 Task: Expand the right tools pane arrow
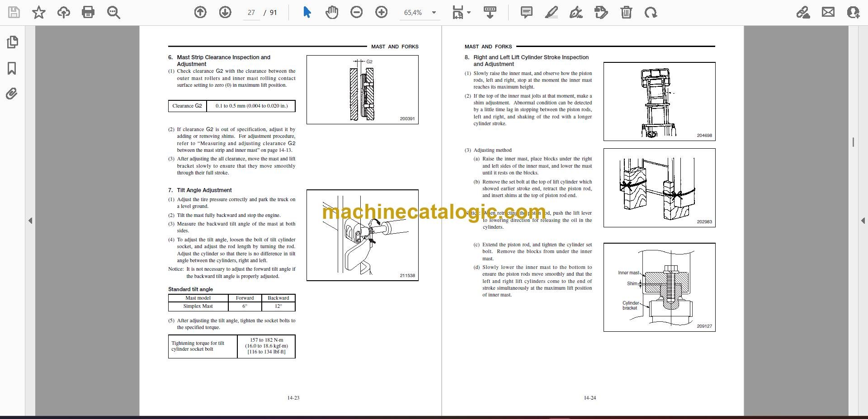click(863, 221)
